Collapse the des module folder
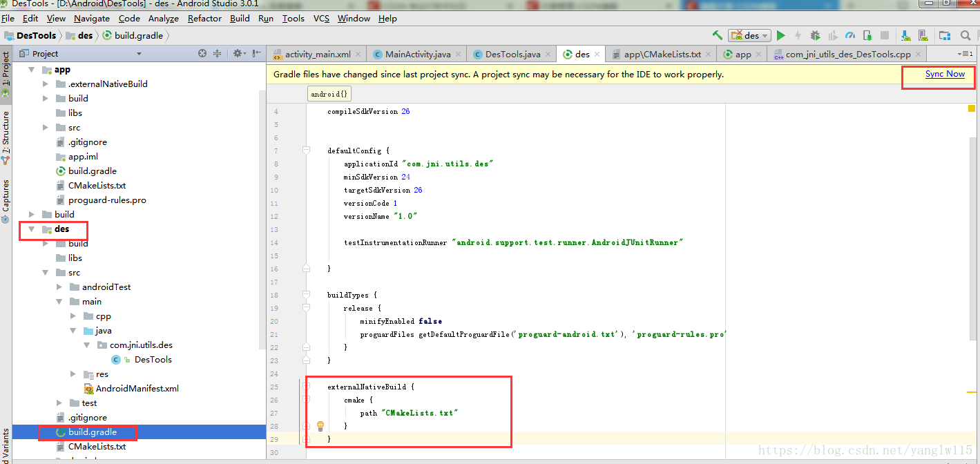 [32, 229]
